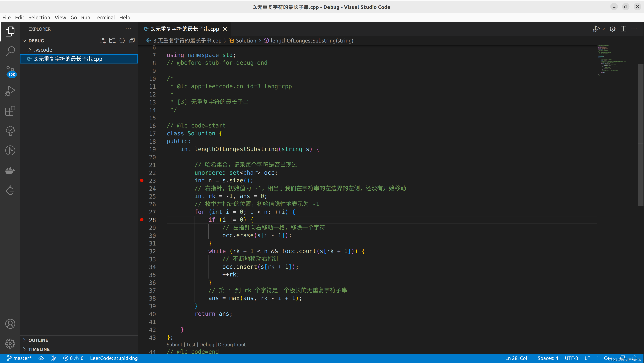Click the class Solution line in editor
Image resolution: width=644 pixels, height=363 pixels.
[x=194, y=134]
